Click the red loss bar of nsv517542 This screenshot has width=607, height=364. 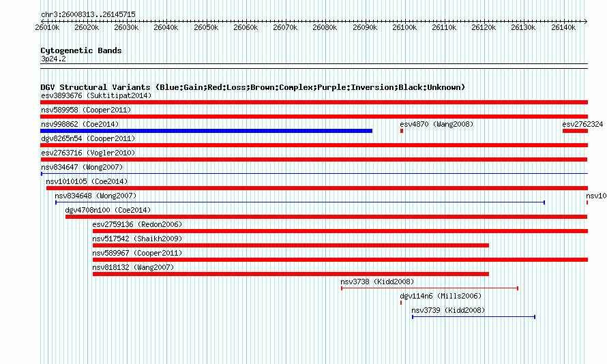(x=291, y=245)
